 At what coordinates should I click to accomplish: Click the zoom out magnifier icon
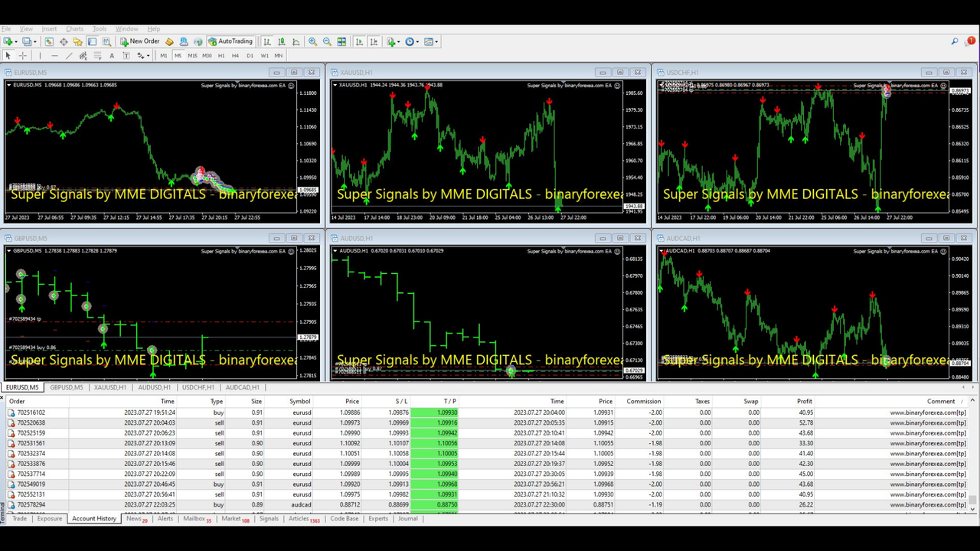327,41
